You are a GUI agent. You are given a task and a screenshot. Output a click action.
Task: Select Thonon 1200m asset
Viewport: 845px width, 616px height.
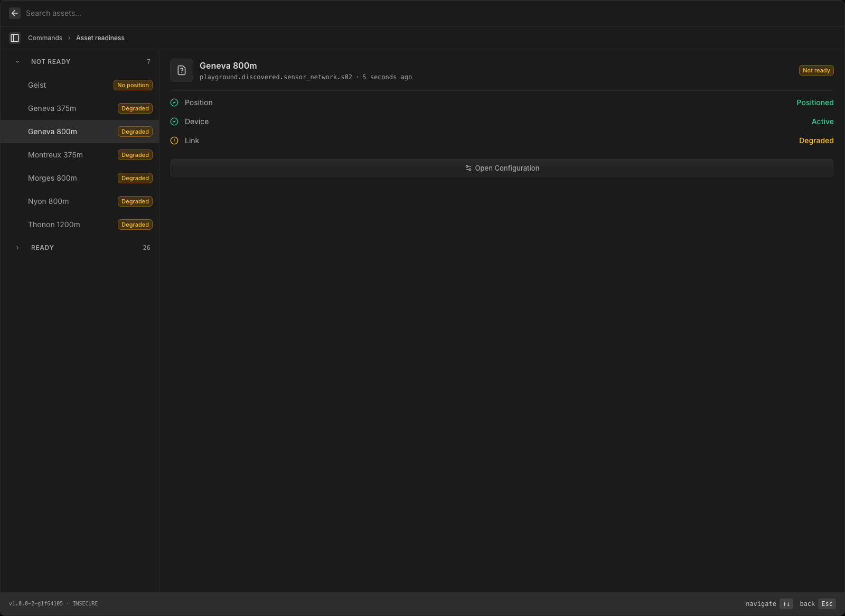pos(80,225)
